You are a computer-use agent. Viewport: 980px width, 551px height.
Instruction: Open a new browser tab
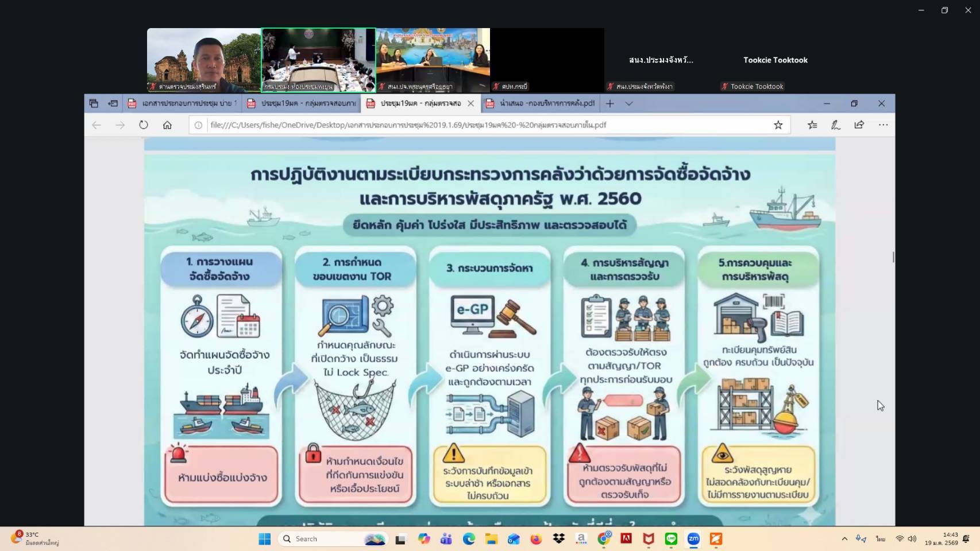pyautogui.click(x=610, y=103)
